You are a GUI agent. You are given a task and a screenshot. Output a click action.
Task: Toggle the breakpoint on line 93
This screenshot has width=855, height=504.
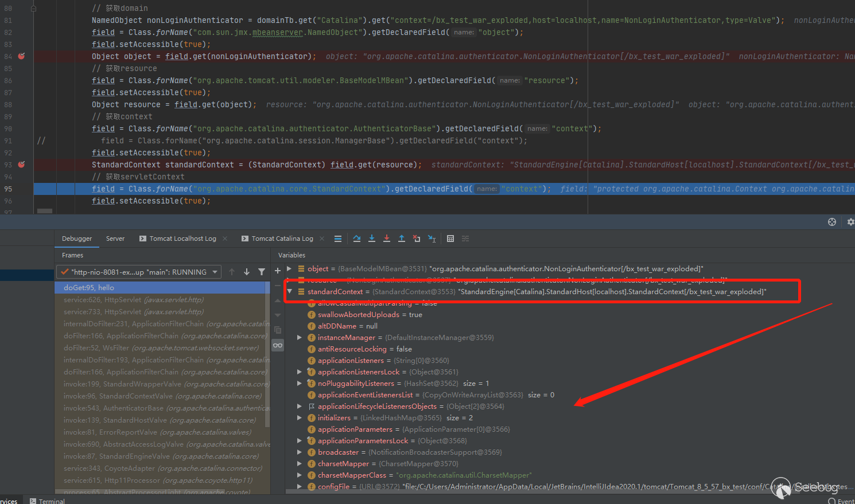point(21,165)
